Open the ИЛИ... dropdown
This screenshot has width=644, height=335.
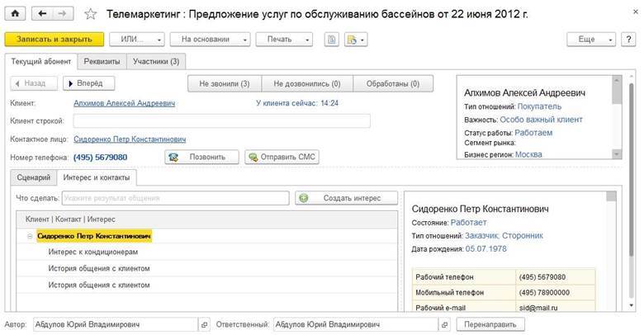tap(137, 40)
